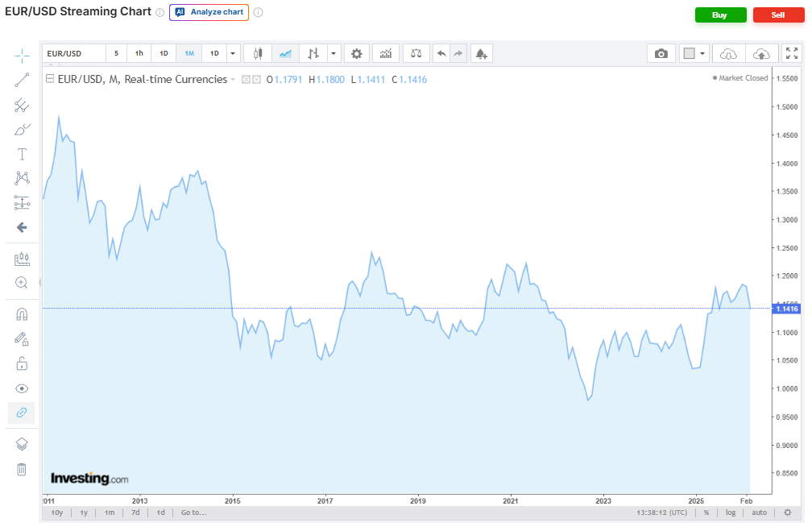Toggle lock all drawing tools
This screenshot has width=812, height=523.
tap(22, 363)
